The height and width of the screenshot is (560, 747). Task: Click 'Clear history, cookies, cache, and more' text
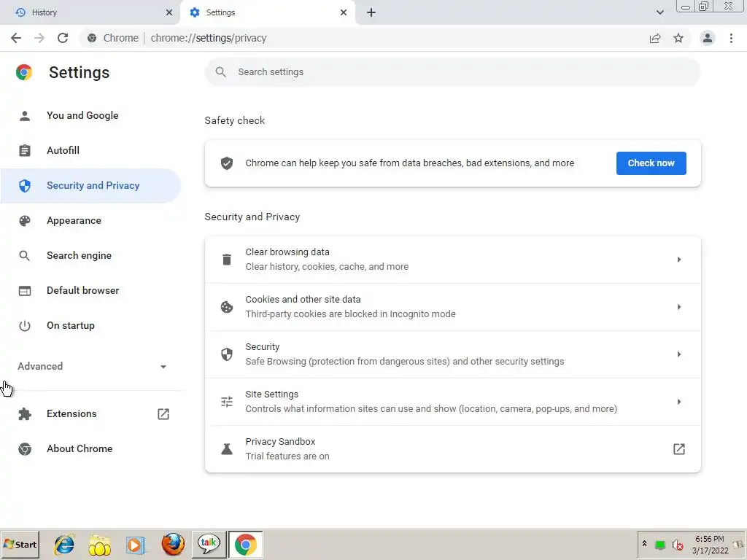point(327,267)
